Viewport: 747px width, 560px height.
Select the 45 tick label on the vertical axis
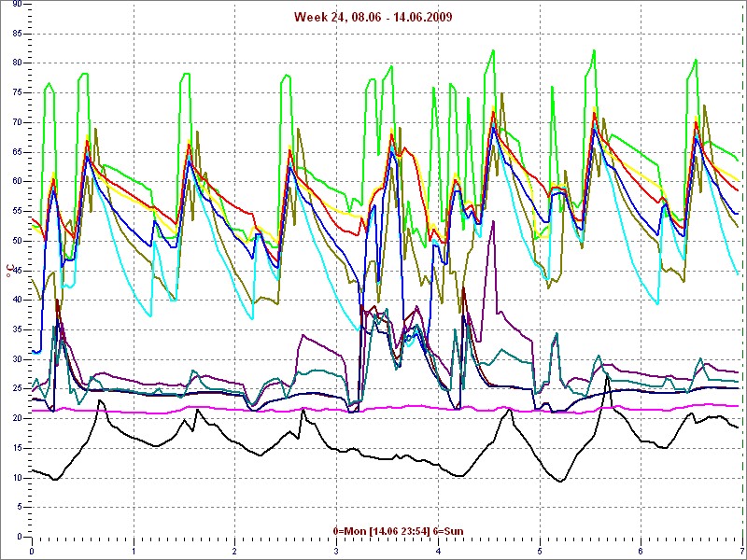(17, 271)
